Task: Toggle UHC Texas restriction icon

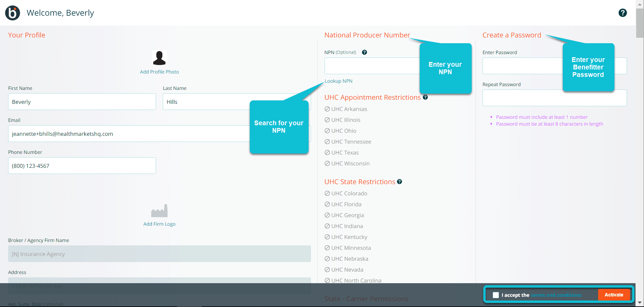Action: point(327,152)
